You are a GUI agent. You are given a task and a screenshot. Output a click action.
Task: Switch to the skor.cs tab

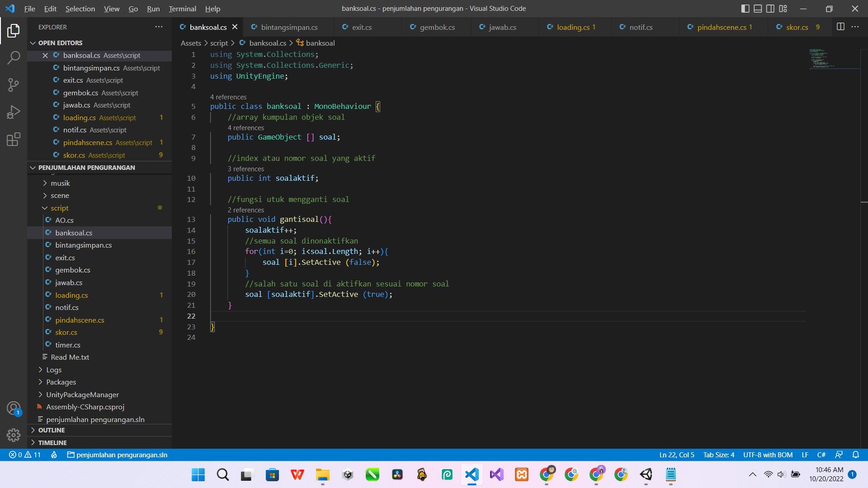pos(797,27)
